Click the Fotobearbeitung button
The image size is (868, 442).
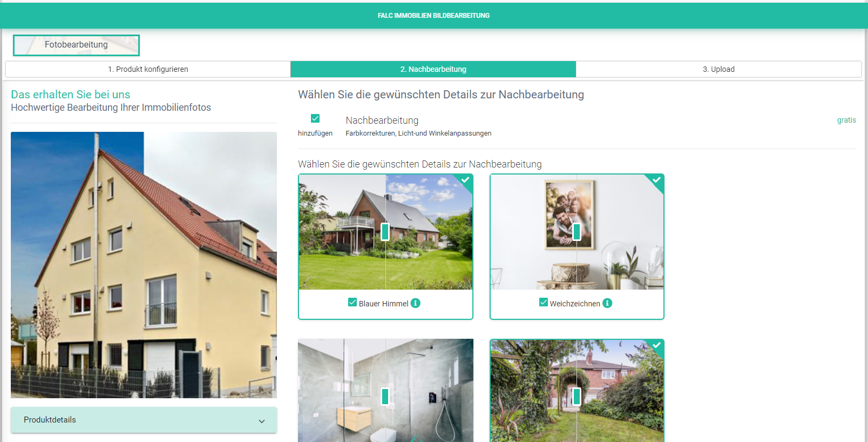(x=76, y=45)
